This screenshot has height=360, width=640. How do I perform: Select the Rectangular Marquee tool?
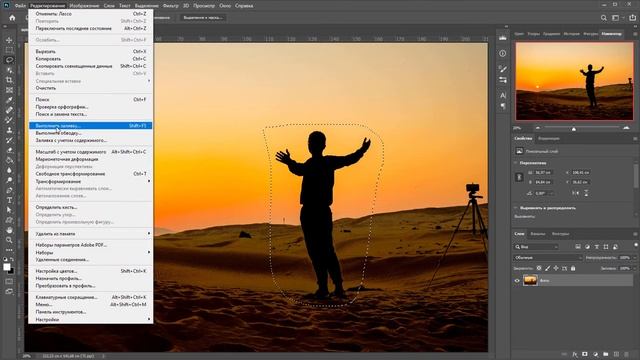point(9,50)
